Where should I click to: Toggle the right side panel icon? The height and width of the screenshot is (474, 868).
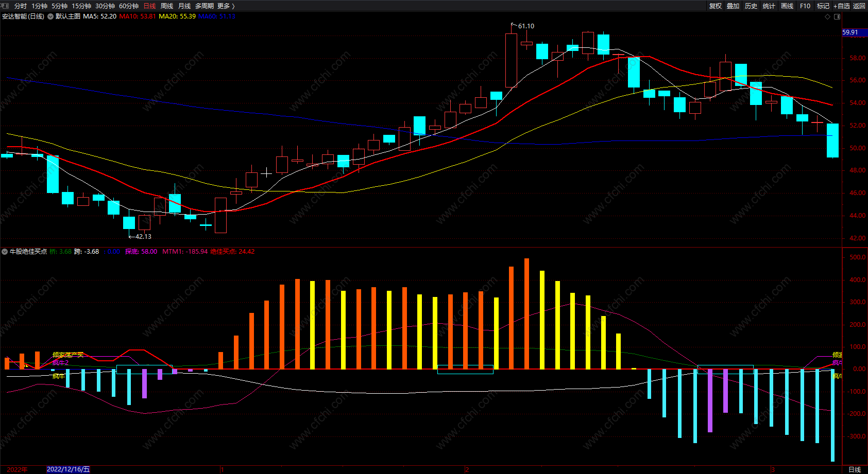837,16
